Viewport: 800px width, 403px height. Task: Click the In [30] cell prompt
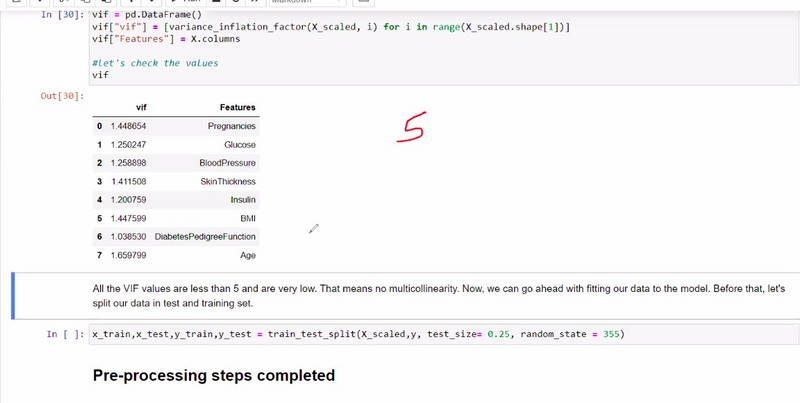click(63, 16)
